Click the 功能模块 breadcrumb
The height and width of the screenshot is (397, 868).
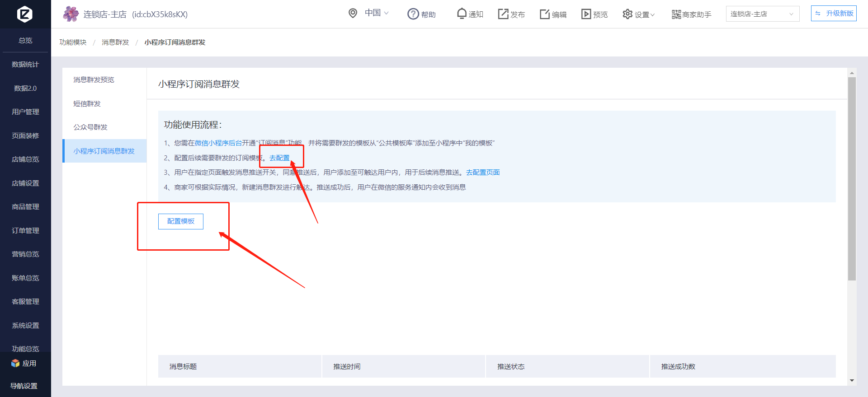pyautogui.click(x=73, y=42)
